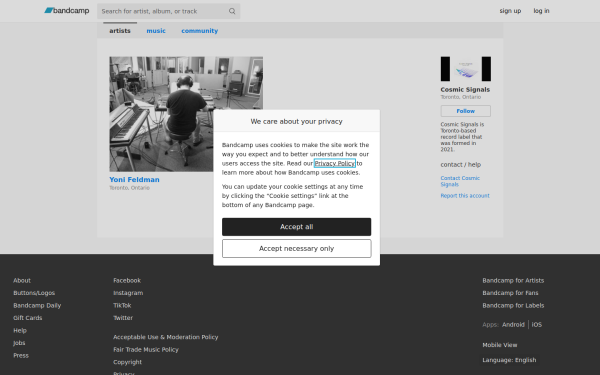The height and width of the screenshot is (375, 600).
Task: Open Bandcamp for Labels
Action: 513,305
